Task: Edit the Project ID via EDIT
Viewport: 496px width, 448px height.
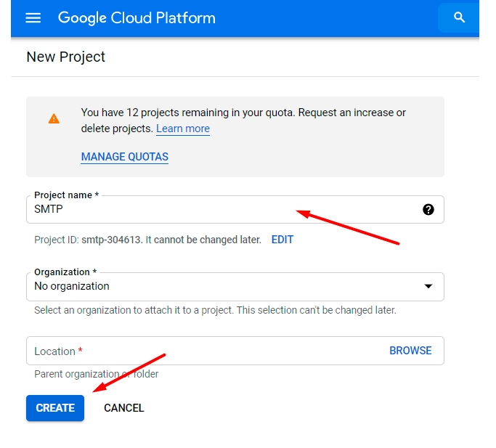Action: point(282,240)
